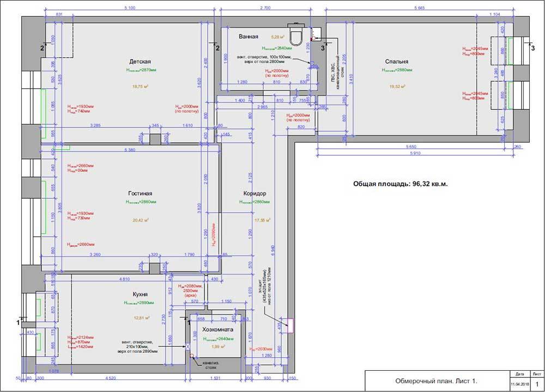The width and height of the screenshot is (545, 392).
Task: Click the 'Спальня' room label
Action: pos(397,62)
